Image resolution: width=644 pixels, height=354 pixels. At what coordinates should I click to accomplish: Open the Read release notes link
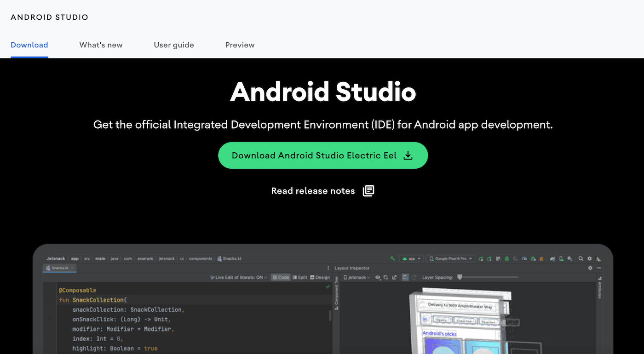(313, 191)
